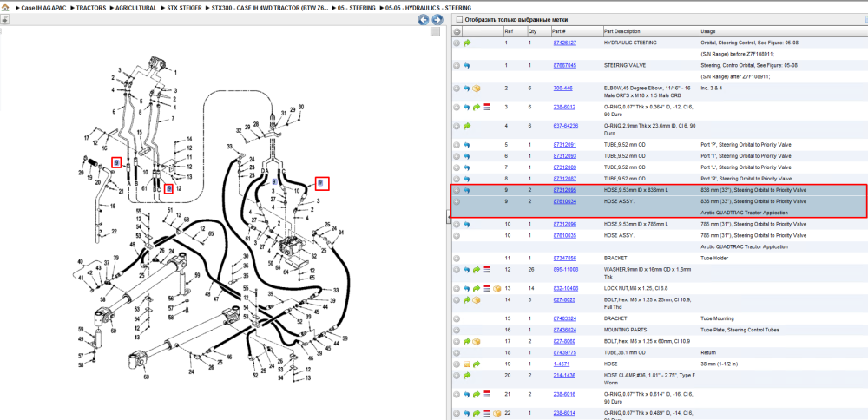868x420 pixels.
Task: Open part number link 87426127
Action: (x=565, y=43)
